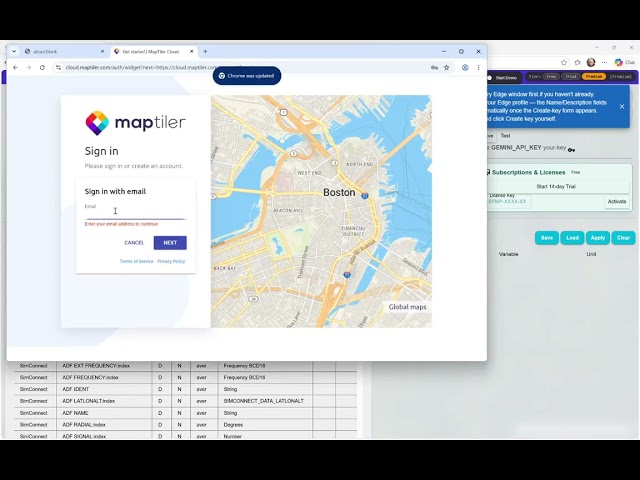The height and width of the screenshot is (480, 640).
Task: Open Chrome password manager key icon
Action: coord(434,68)
